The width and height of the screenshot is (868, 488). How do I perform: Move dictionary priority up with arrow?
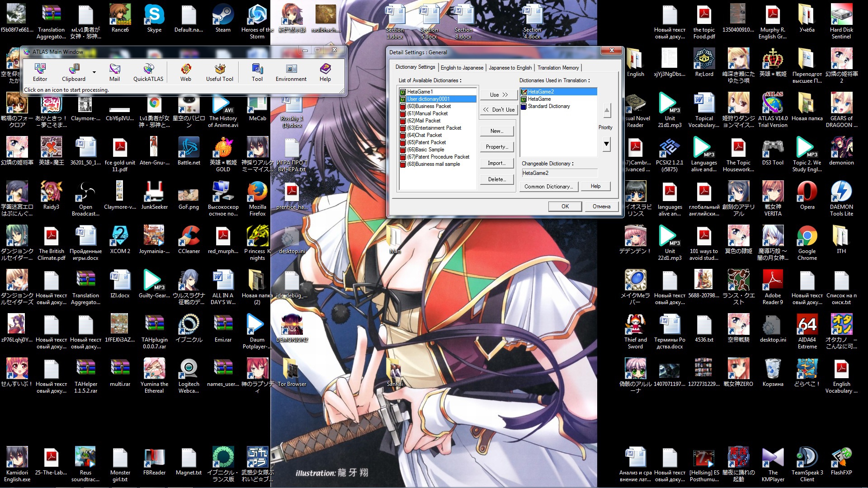pos(606,110)
